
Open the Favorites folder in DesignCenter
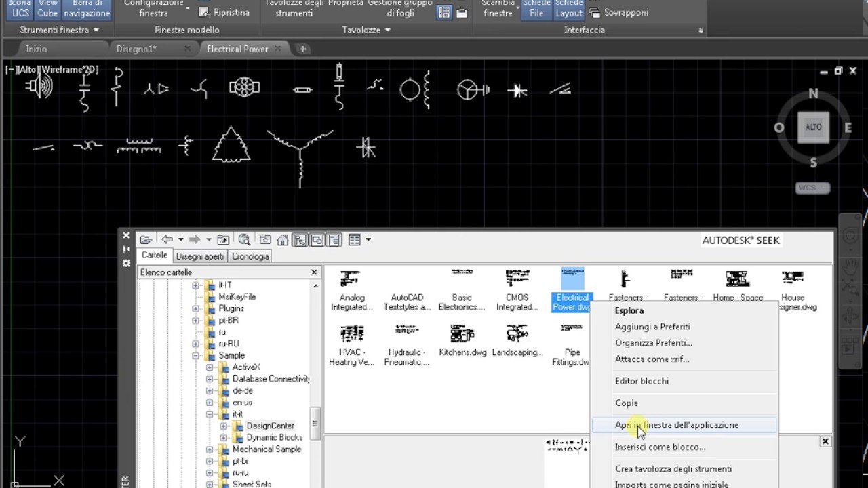(265, 240)
